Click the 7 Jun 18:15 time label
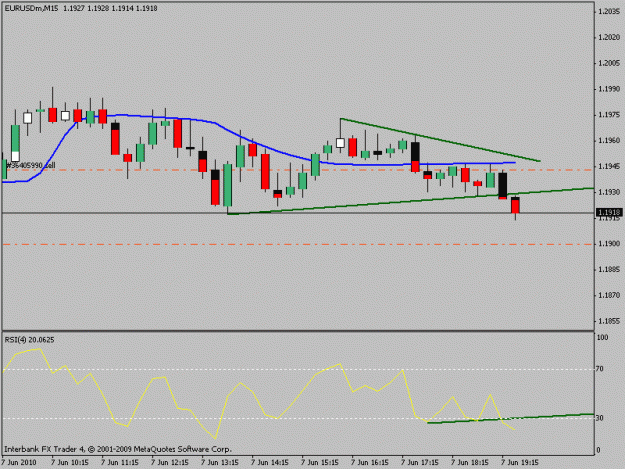This screenshot has height=469, width=625. (470, 463)
